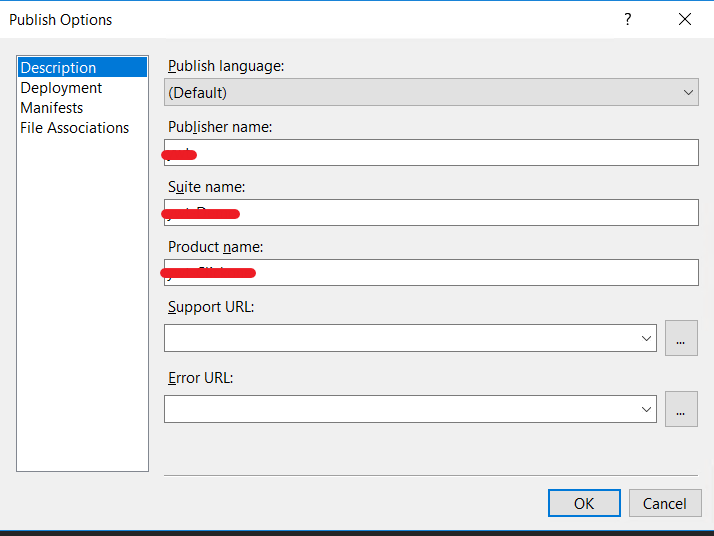
Task: Browse for Support URL with ellipsis button
Action: pyautogui.click(x=681, y=339)
